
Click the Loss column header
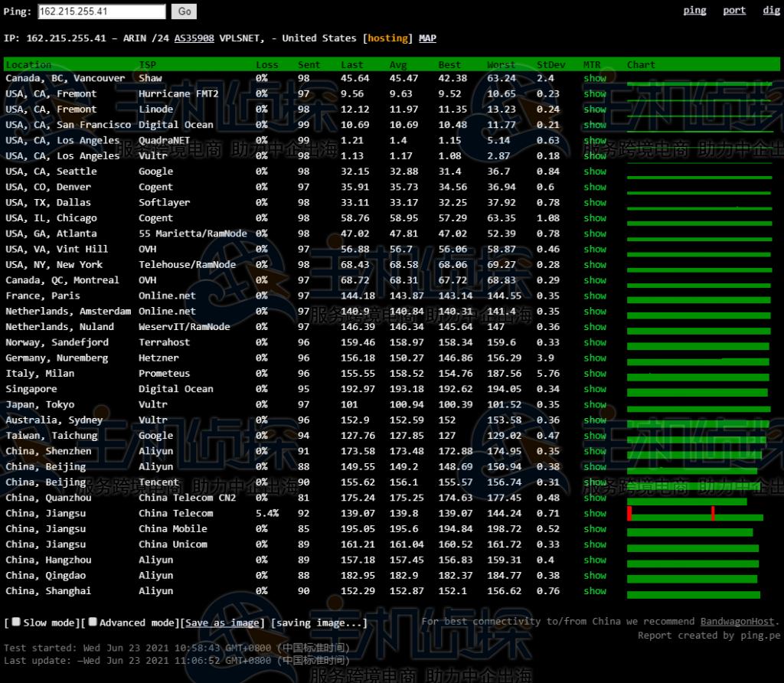point(267,65)
